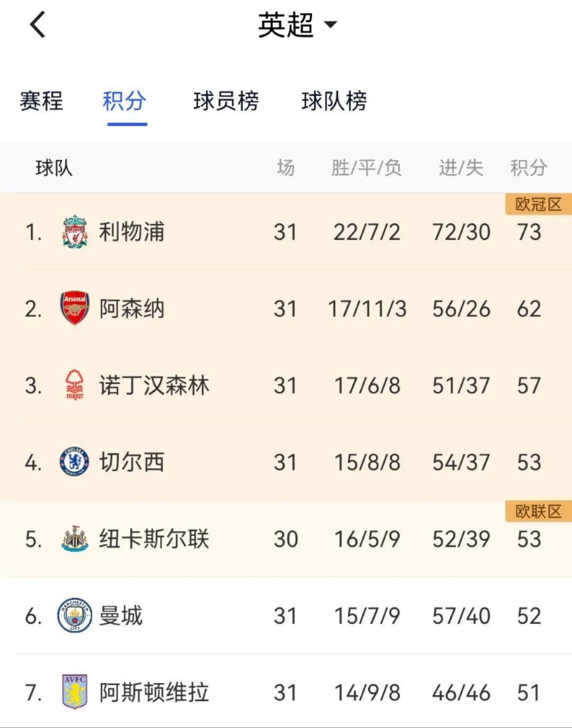This screenshot has width=572, height=728.
Task: Click the 纽卡斯尔联 team name
Action: (x=154, y=538)
